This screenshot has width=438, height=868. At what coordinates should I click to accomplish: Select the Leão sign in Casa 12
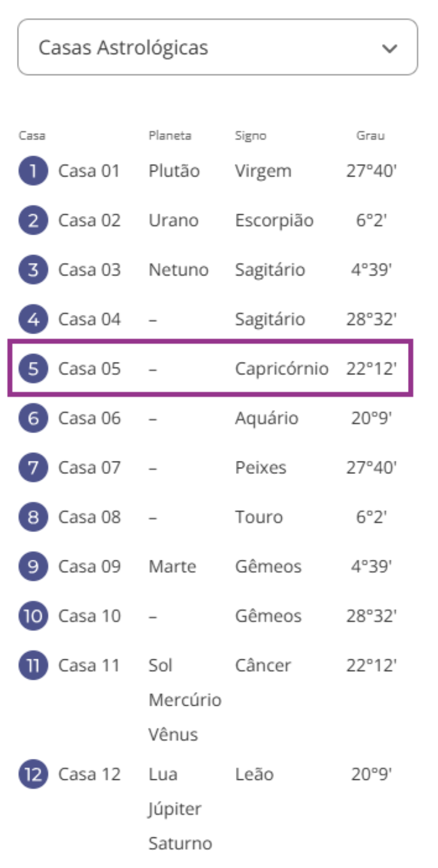(254, 774)
